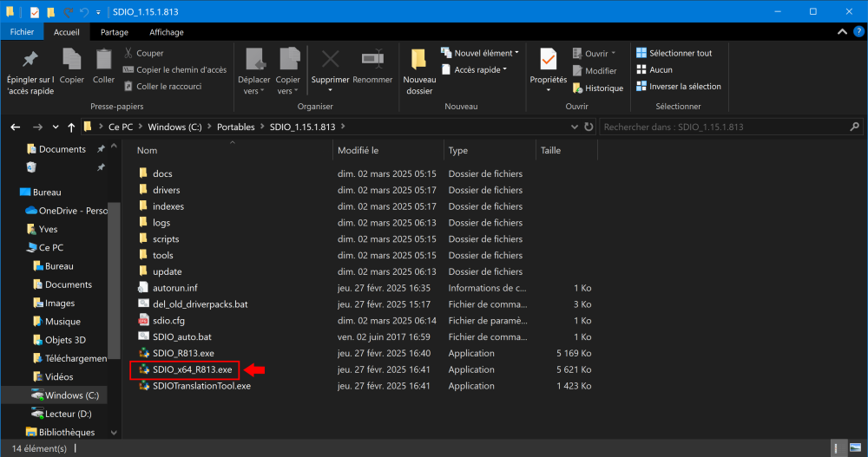Refresh the current folder view
This screenshot has width=868, height=457.
(x=587, y=127)
